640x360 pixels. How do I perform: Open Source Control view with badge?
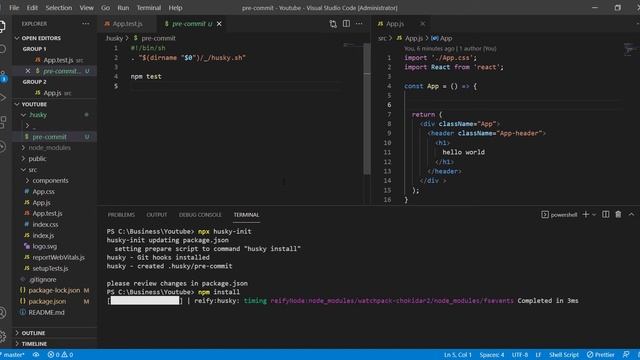(x=3, y=76)
